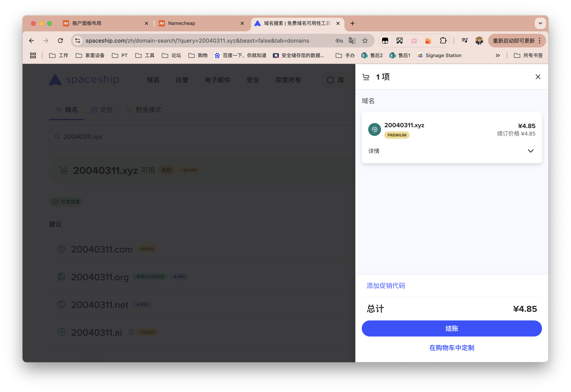
Task: Open the 论坛 bookmark folder
Action: (x=171, y=55)
